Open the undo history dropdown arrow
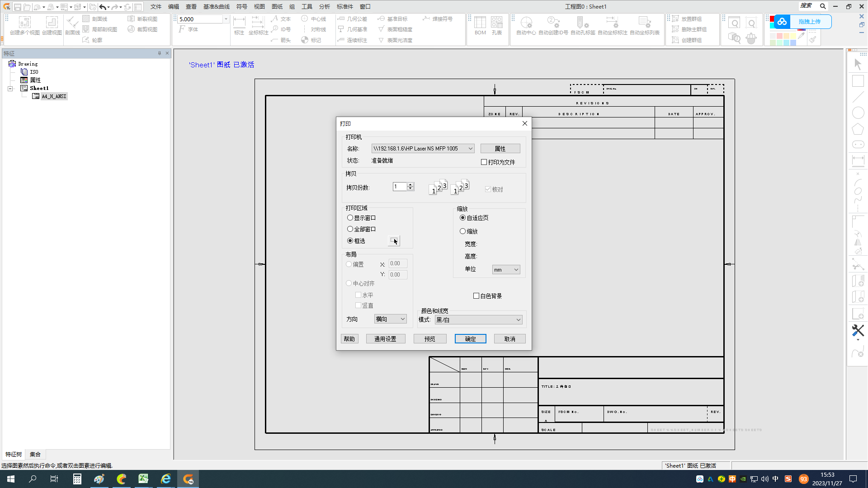 pos(108,7)
